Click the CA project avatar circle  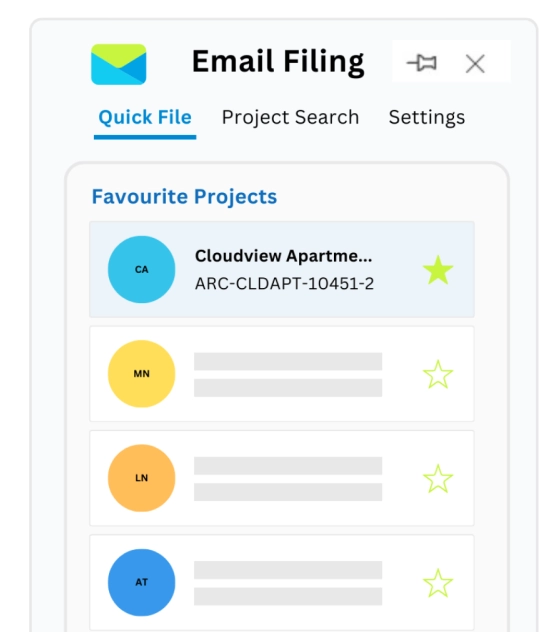141,269
